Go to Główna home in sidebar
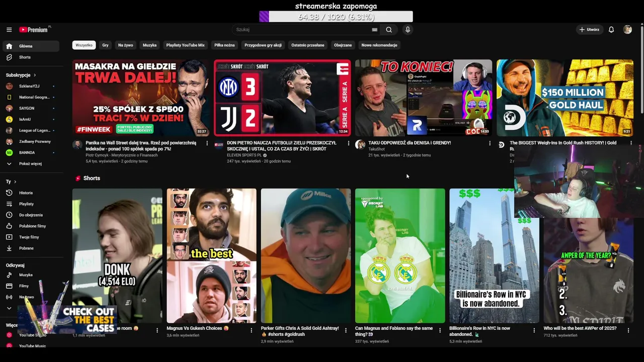Image resolution: width=644 pixels, height=362 pixels. (x=30, y=46)
